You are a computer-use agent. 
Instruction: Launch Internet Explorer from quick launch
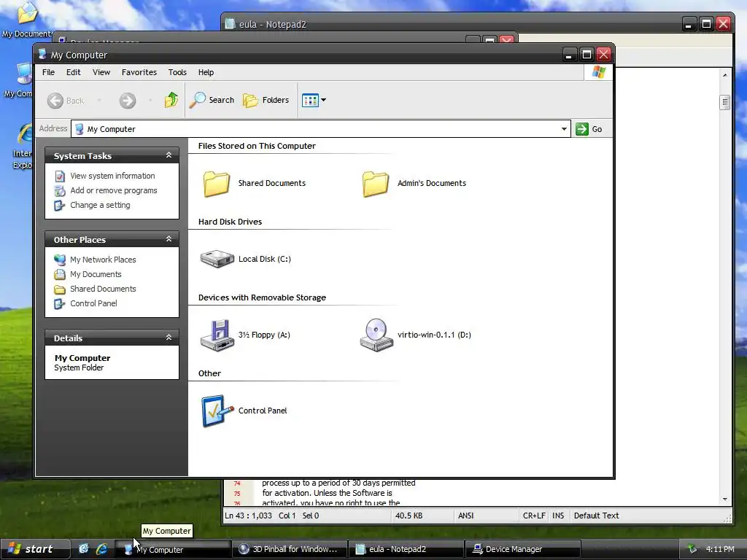101,549
